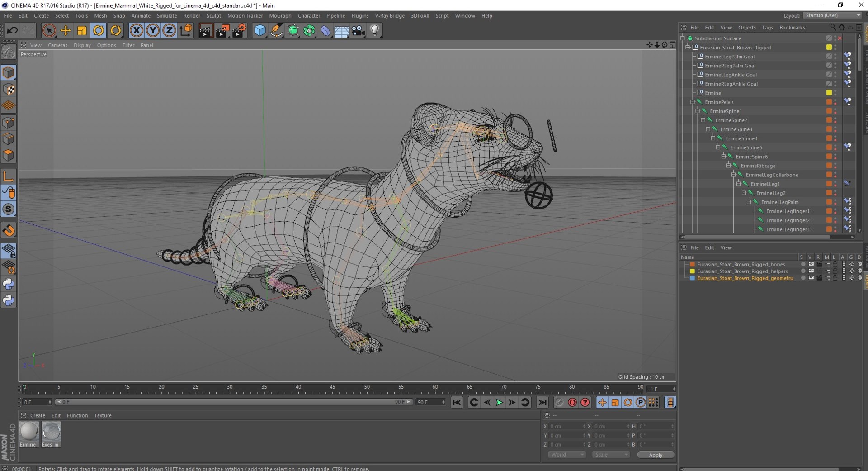The height and width of the screenshot is (471, 868).
Task: Add a subdivision generator object
Action: point(293,30)
